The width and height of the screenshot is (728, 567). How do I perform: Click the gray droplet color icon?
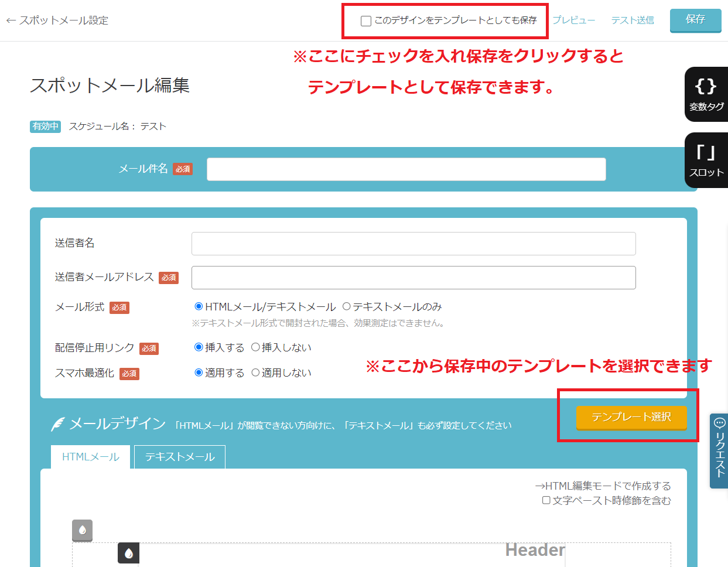82,530
